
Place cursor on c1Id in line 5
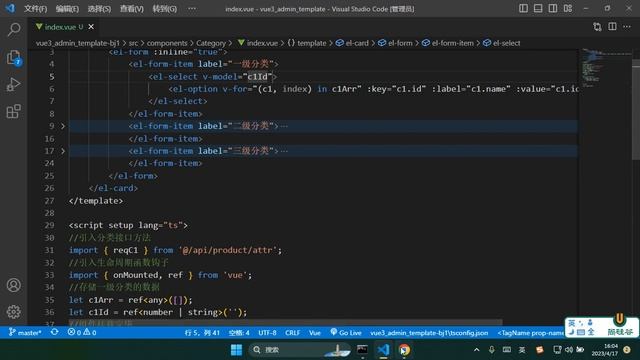tap(258, 76)
